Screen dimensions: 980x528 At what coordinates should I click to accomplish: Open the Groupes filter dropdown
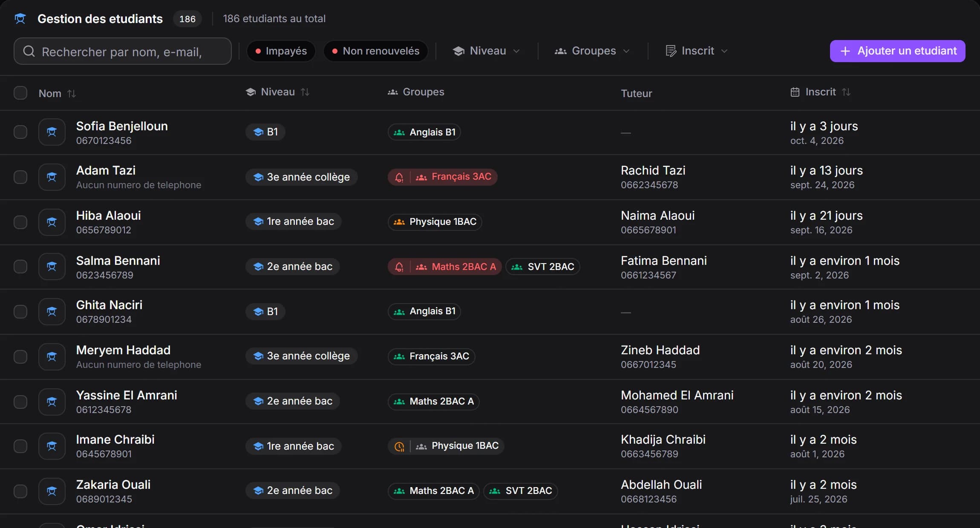coord(592,51)
